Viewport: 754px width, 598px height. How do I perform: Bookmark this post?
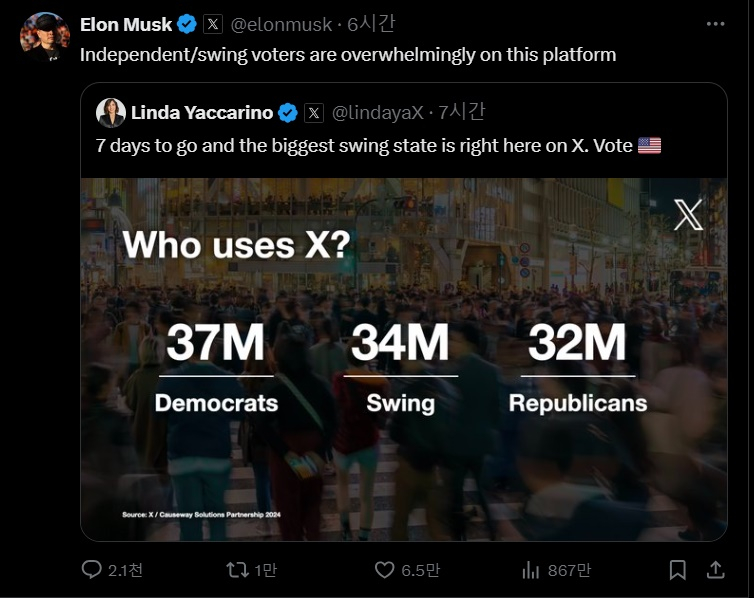point(677,570)
